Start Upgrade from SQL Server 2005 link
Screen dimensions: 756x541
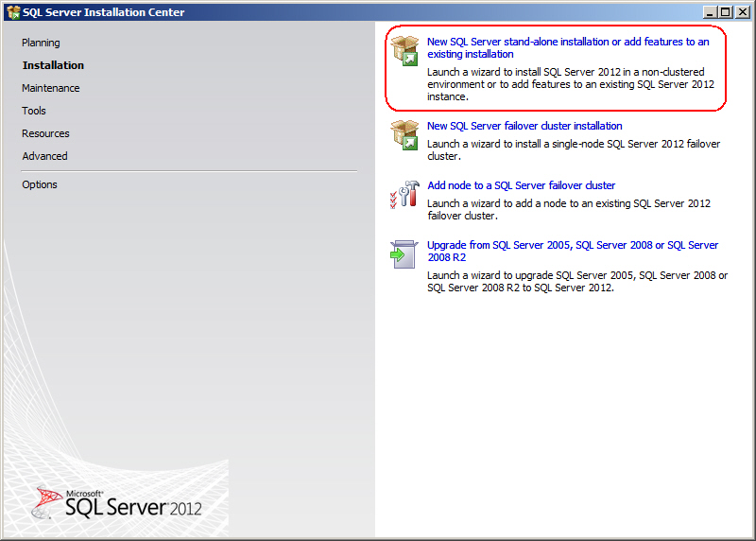coord(573,251)
